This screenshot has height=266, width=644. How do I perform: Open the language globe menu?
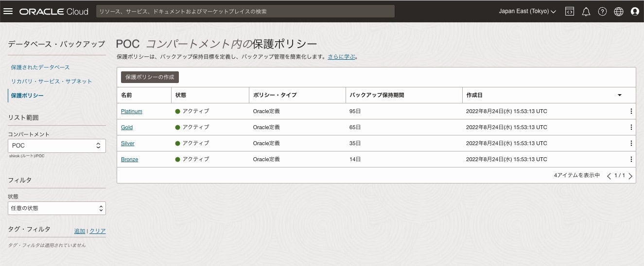click(619, 12)
